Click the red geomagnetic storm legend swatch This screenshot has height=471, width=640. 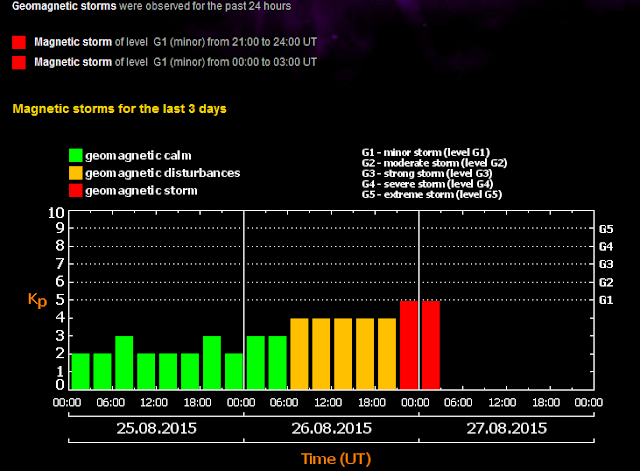76,191
